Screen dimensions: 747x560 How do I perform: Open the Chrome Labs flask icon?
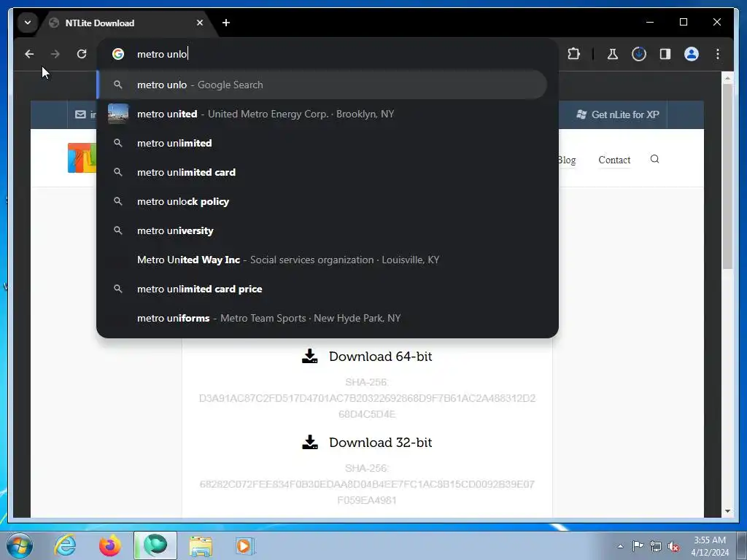coord(613,54)
